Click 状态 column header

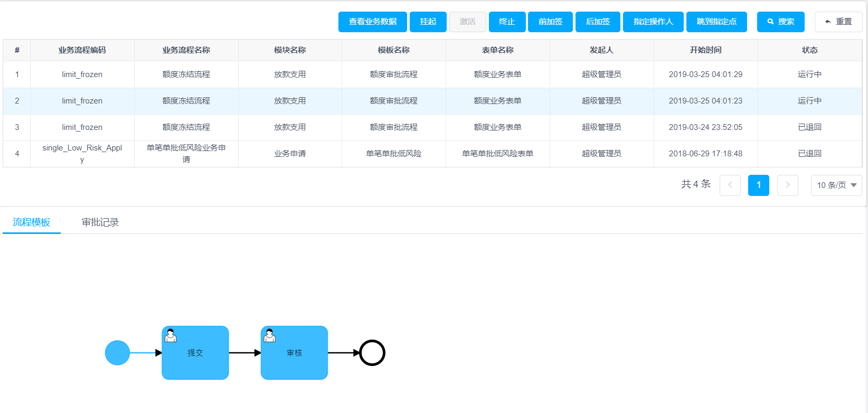pos(810,50)
